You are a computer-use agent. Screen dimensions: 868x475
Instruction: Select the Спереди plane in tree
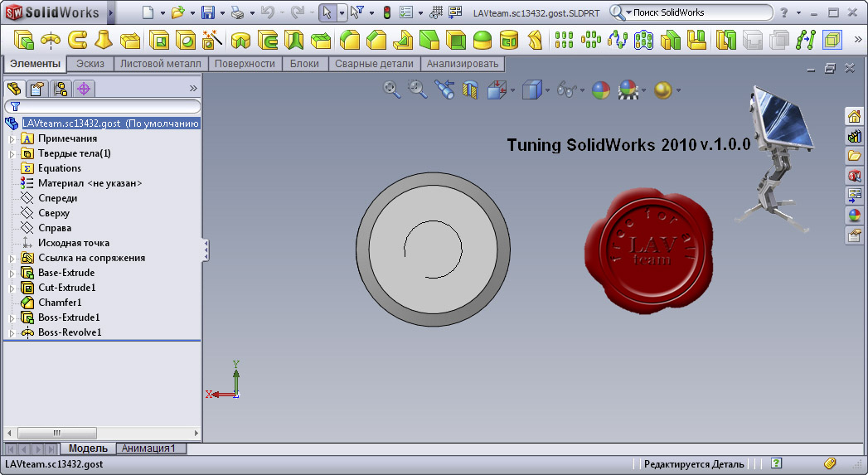click(x=57, y=198)
